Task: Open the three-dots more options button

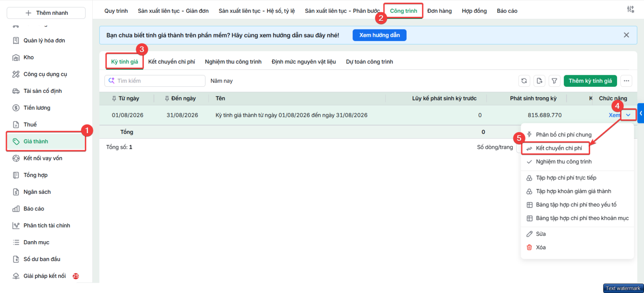Action: coord(626,81)
